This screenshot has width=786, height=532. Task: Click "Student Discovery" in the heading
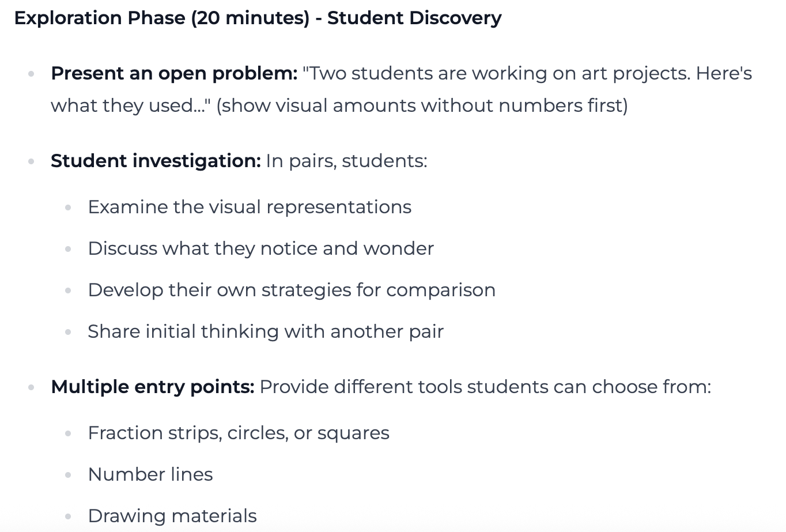coord(414,18)
